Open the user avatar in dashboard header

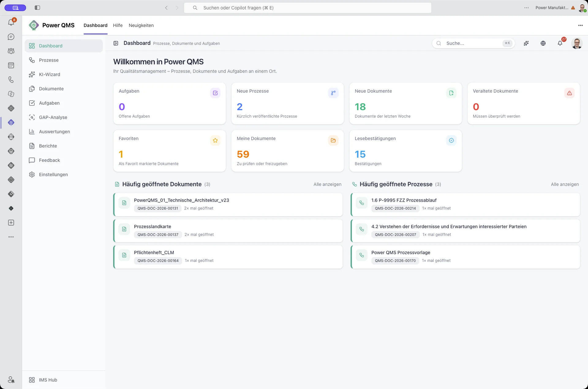577,43
